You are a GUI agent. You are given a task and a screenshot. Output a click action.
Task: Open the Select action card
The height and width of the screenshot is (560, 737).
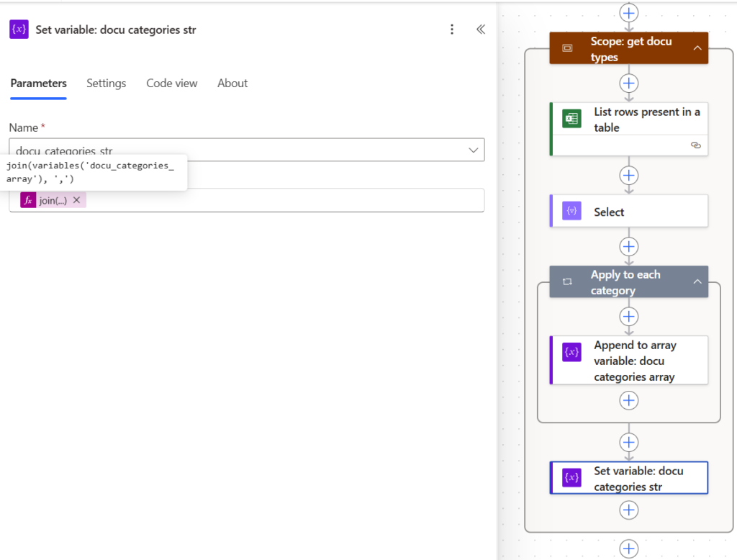point(629,211)
